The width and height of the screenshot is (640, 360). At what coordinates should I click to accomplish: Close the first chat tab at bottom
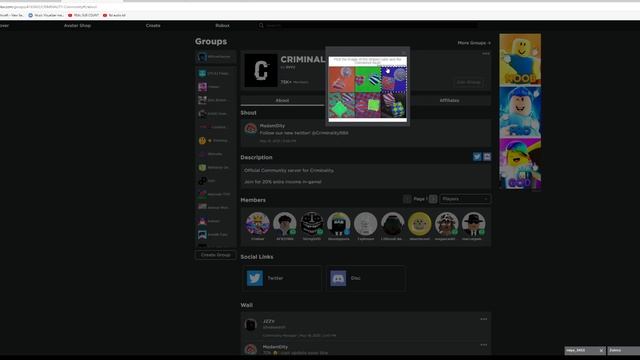click(601, 351)
